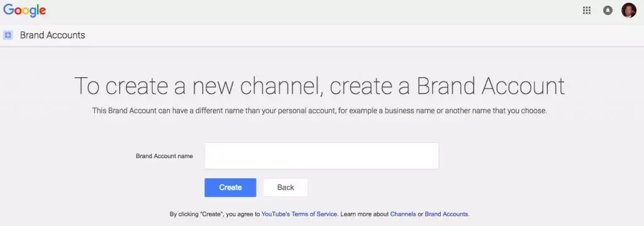Click the 'To create a new channel' heading
The width and height of the screenshot is (644, 226).
pos(319,86)
